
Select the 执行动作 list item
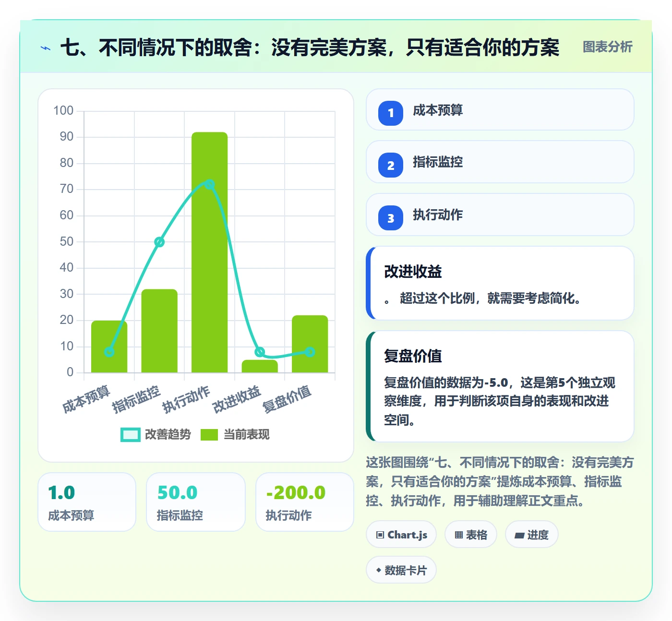pyautogui.click(x=500, y=215)
